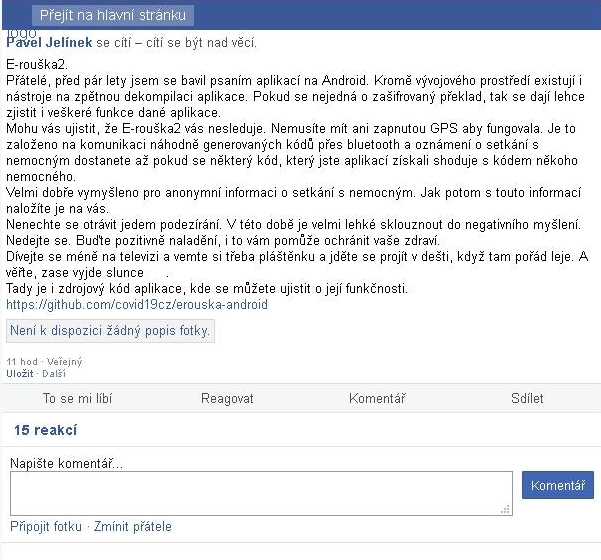The height and width of the screenshot is (560, 601).
Task: Submit with the blue "Komentář" button
Action: pyautogui.click(x=558, y=485)
